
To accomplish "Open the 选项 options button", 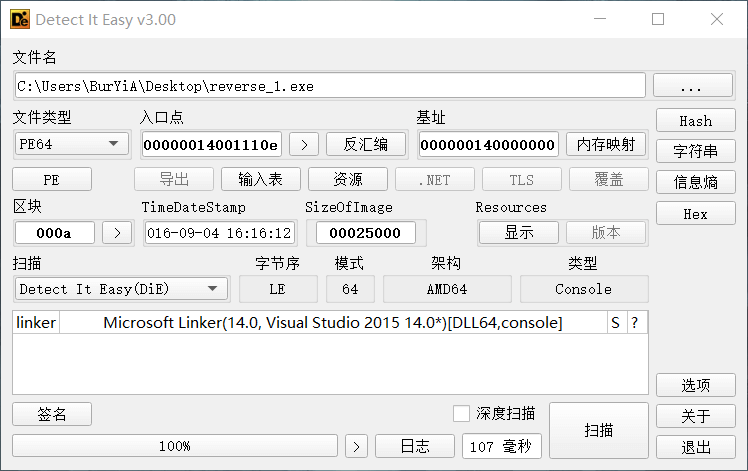I will pyautogui.click(x=696, y=385).
